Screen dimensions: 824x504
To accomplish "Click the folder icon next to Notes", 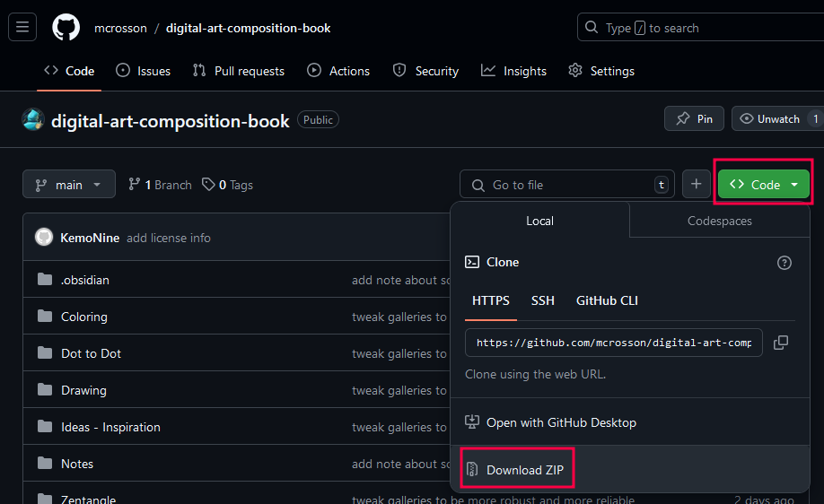I will pyautogui.click(x=45, y=463).
